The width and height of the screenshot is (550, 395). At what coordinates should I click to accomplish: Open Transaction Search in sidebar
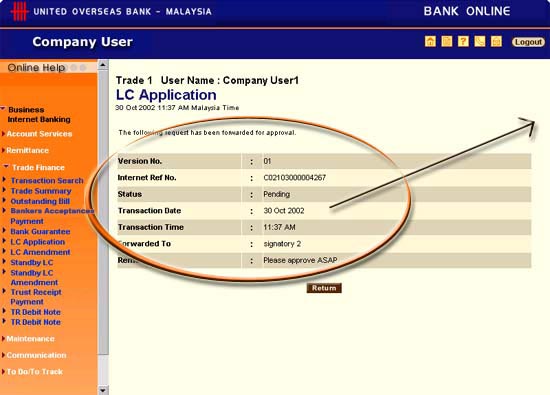pyautogui.click(x=47, y=180)
